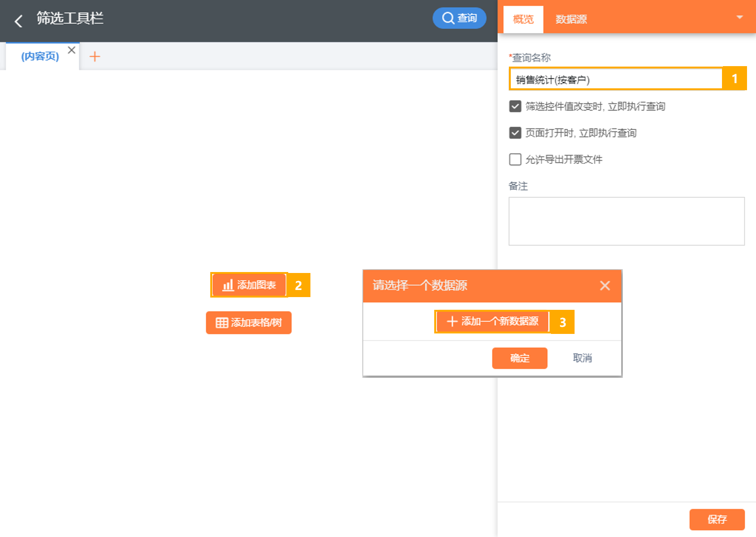Switch to the 数据源 tab
This screenshot has height=537, width=756.
pos(571,19)
